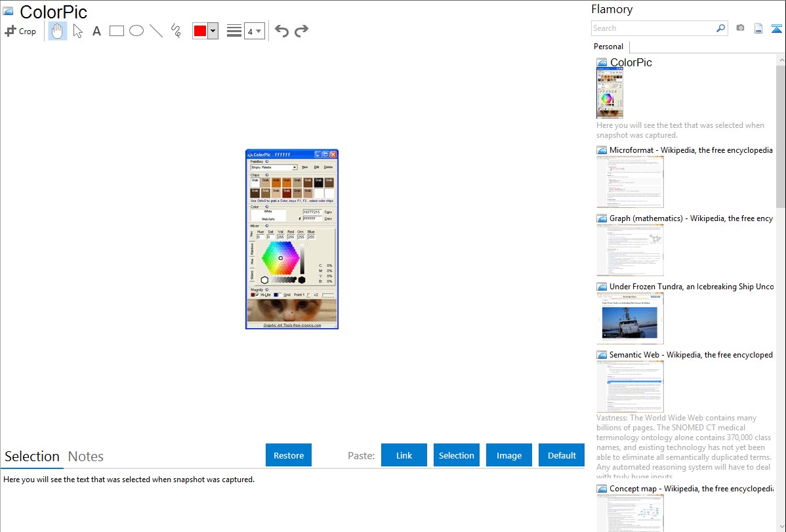786x532 pixels.
Task: Click the camera capture snapshot icon
Action: point(740,28)
